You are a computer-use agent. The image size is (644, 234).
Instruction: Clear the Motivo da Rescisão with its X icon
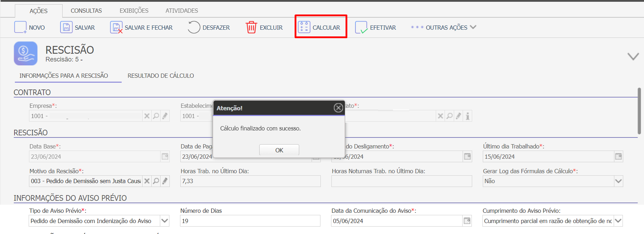[x=147, y=181]
